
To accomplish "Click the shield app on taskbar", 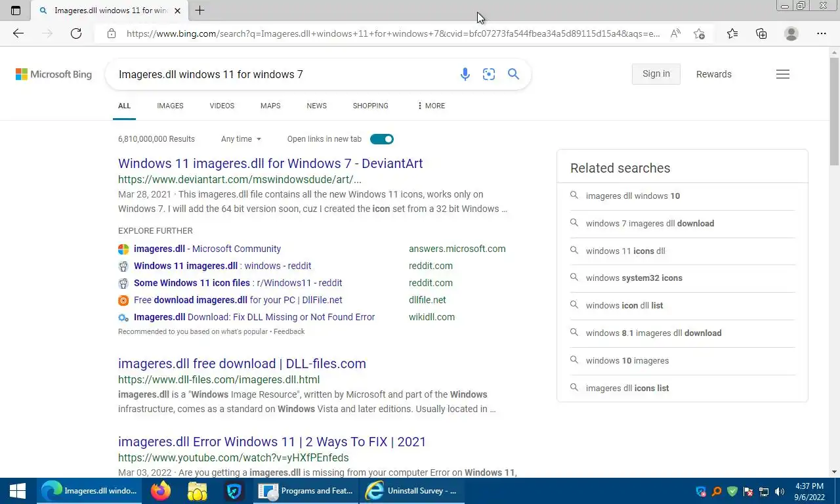I will pyautogui.click(x=234, y=491).
